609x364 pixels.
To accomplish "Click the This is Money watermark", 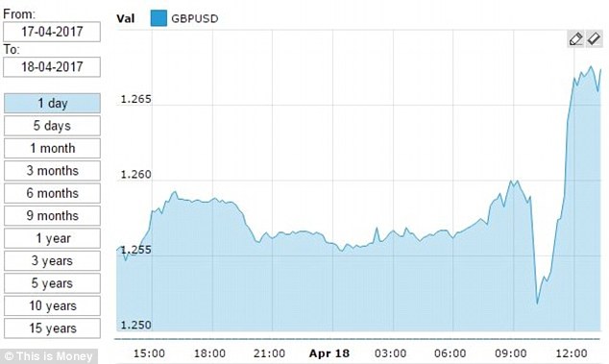I will pos(49,356).
